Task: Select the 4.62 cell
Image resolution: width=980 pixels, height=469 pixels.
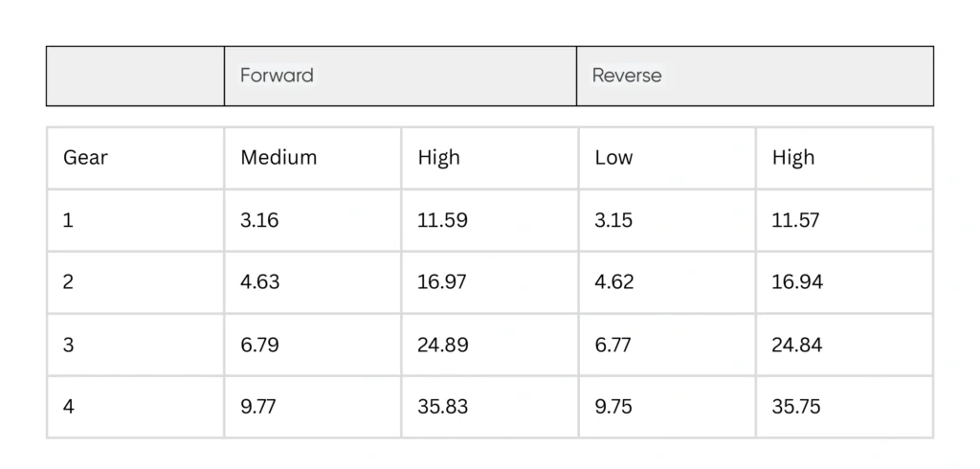Action: pos(613,282)
